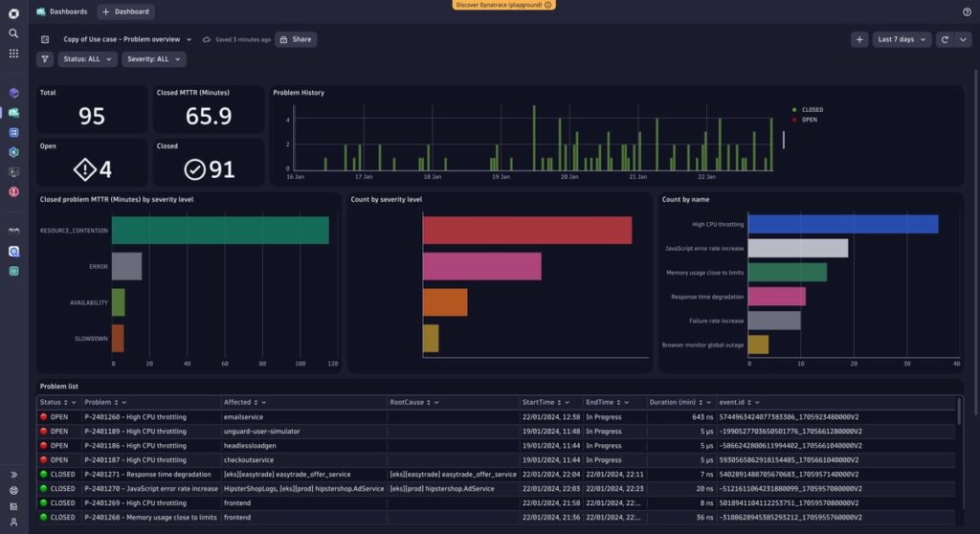This screenshot has width=980, height=534.
Task: Expand the left sidebar with double chevron
Action: (13, 474)
